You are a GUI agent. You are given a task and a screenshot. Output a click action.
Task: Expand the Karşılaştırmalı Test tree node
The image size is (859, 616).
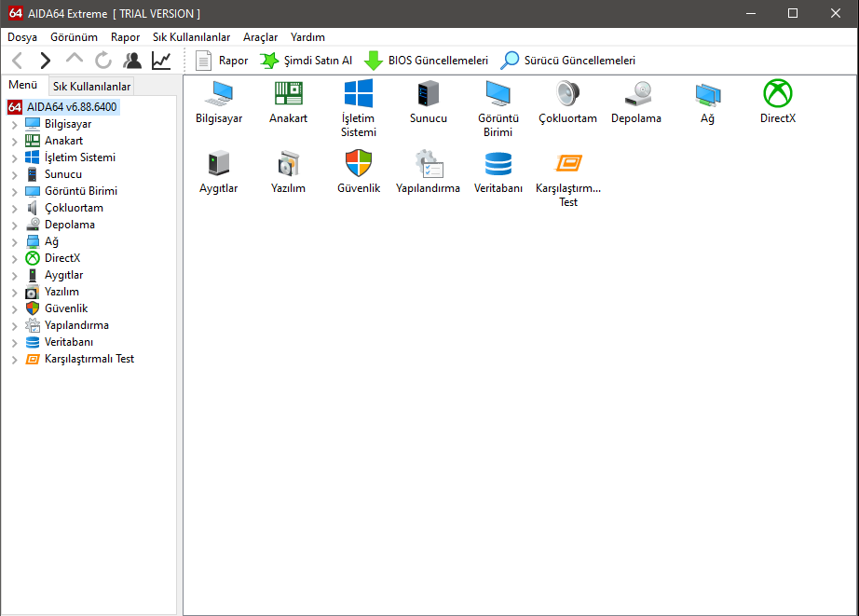click(14, 360)
